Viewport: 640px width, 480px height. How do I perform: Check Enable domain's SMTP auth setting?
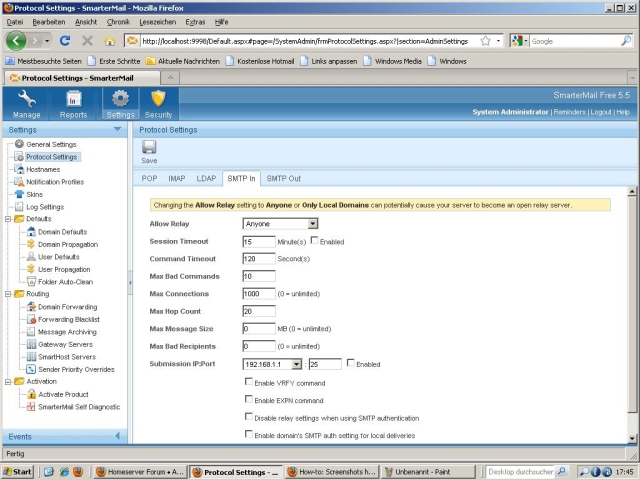pos(248,434)
